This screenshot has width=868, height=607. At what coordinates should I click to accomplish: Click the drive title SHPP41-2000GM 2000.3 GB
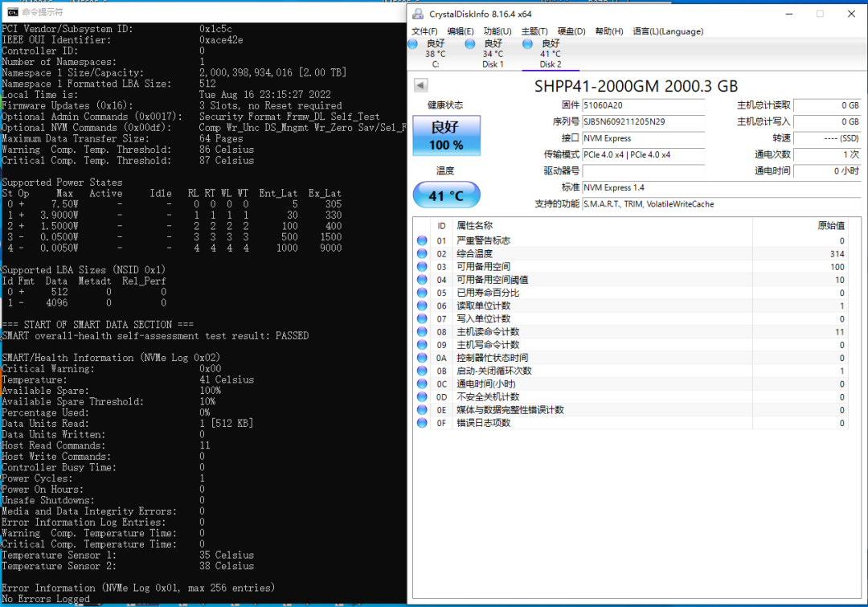pyautogui.click(x=636, y=86)
